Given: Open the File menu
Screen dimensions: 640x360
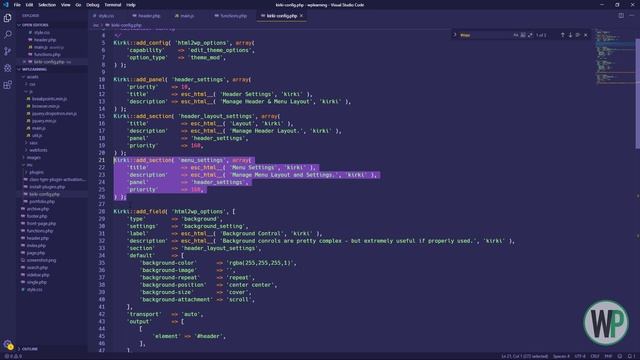Looking at the screenshot, I should (x=17, y=5).
